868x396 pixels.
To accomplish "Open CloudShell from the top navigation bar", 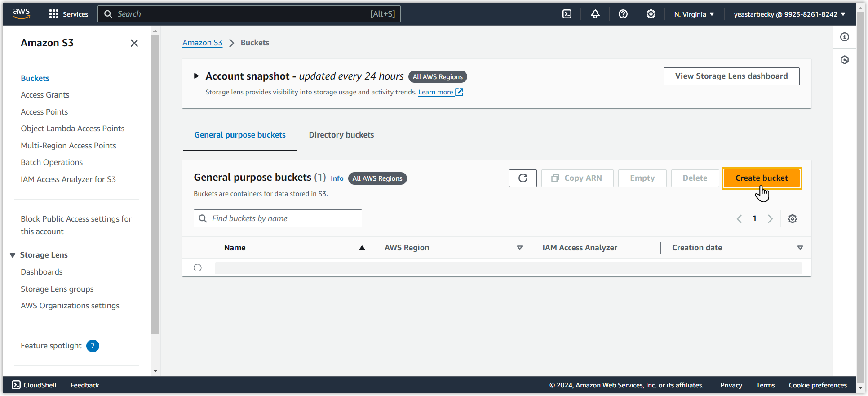I will pos(567,14).
